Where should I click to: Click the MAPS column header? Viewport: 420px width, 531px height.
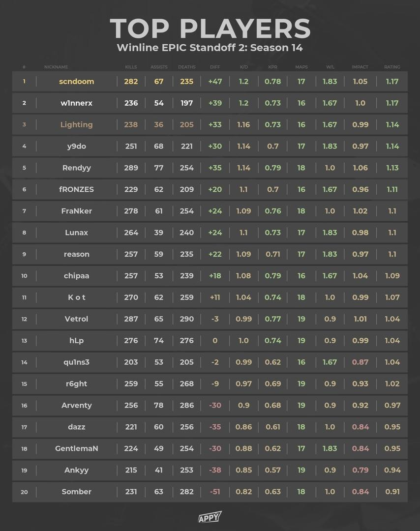301,67
